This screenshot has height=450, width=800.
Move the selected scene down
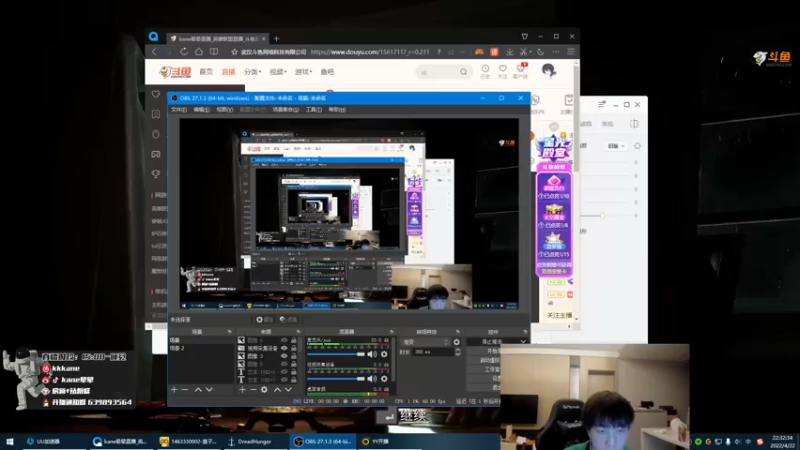pyautogui.click(x=209, y=390)
